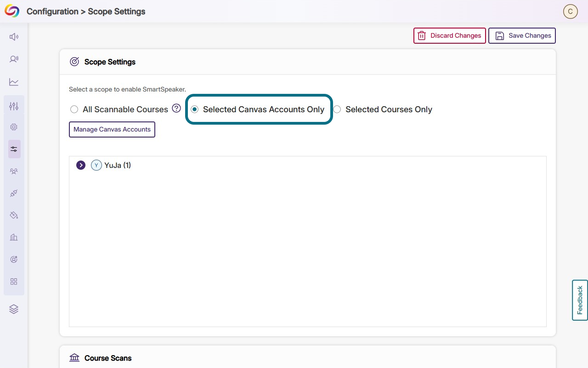Open the person speaking icon in sidebar
The height and width of the screenshot is (368, 588).
[14, 59]
